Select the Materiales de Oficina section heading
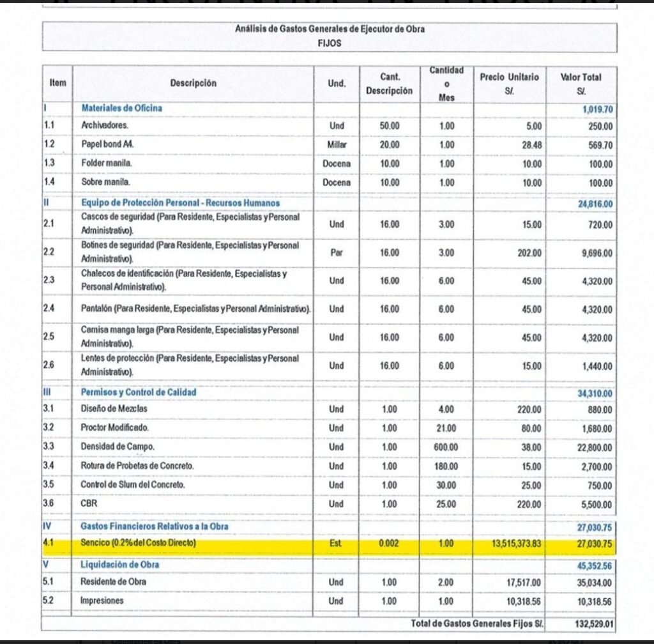Image resolution: width=654 pixels, height=644 pixels. (122, 108)
